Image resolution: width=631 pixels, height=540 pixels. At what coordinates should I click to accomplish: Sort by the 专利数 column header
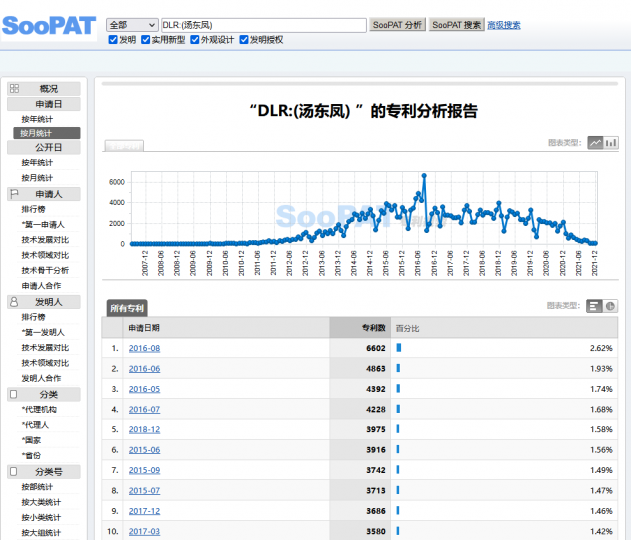[x=360, y=328]
